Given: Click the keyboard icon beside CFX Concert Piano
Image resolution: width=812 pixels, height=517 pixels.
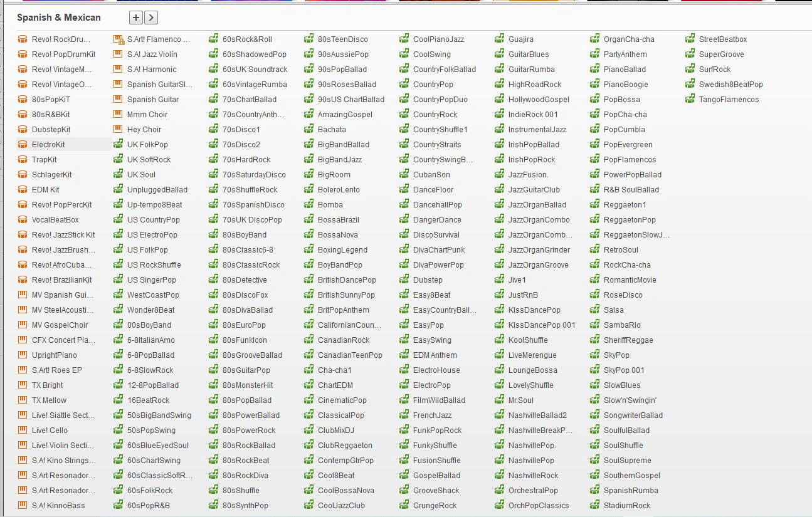Looking at the screenshot, I should [x=23, y=340].
